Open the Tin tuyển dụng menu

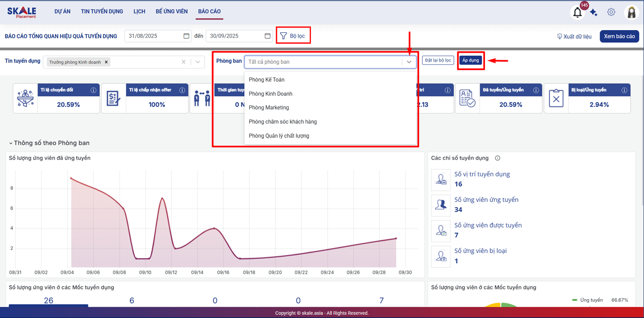(x=102, y=11)
